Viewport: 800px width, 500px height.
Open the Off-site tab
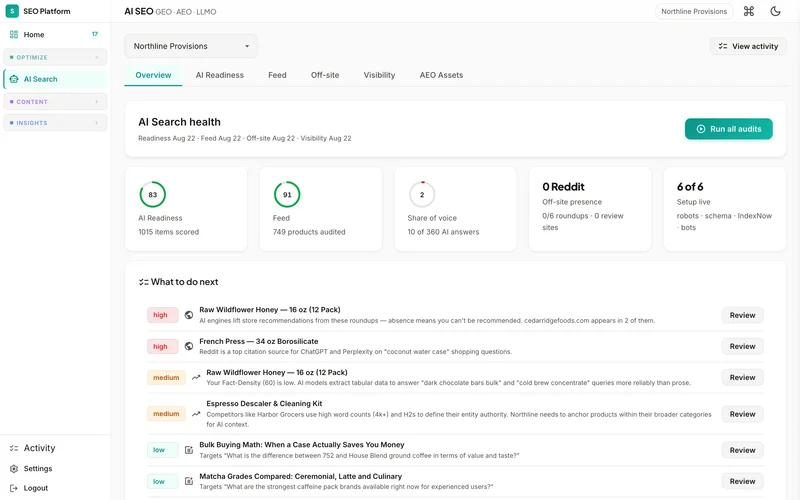(x=325, y=75)
